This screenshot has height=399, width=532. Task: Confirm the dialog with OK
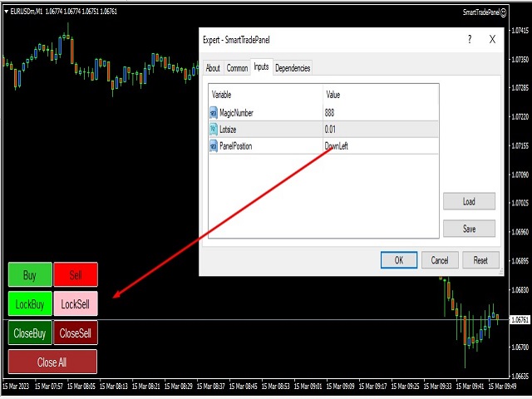(399, 260)
